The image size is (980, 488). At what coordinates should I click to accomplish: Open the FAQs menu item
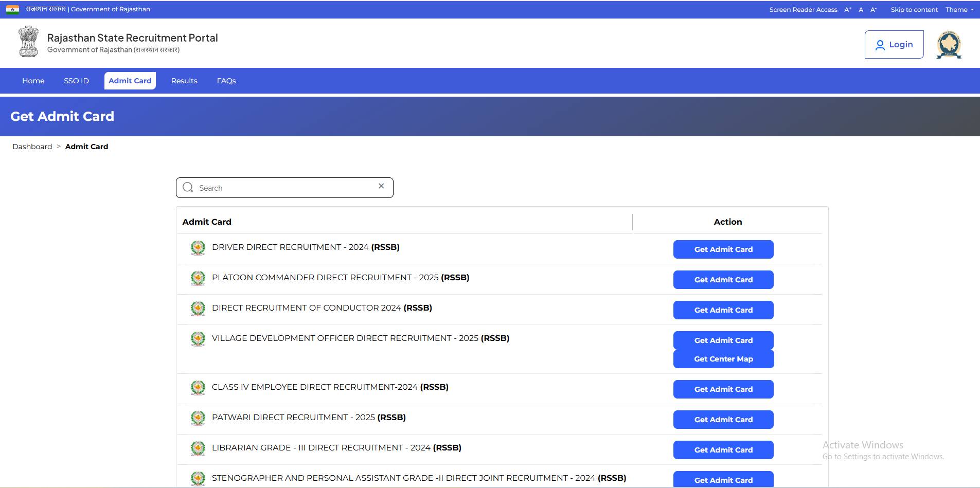click(x=226, y=81)
